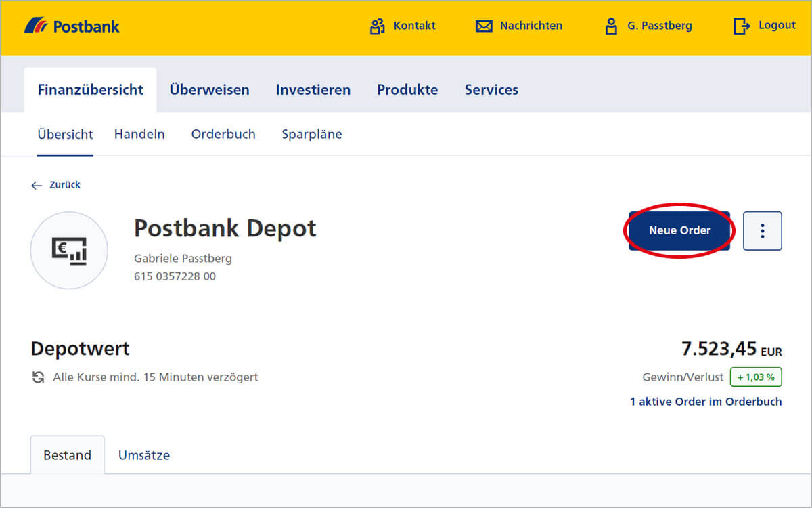Switch to the Handeln sub-tab
The height and width of the screenshot is (508, 812).
(x=139, y=134)
